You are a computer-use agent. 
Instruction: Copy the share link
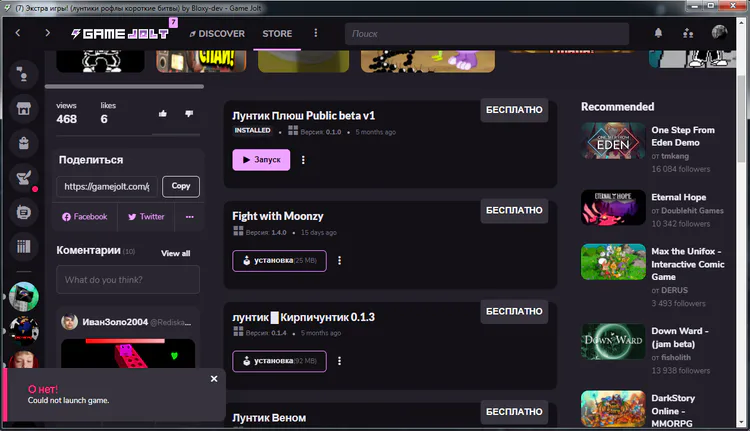[181, 187]
